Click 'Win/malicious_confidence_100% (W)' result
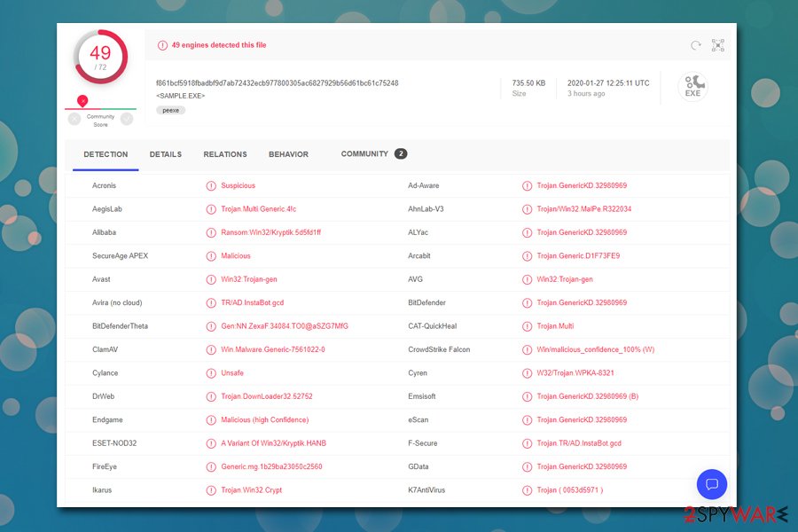 coord(596,349)
